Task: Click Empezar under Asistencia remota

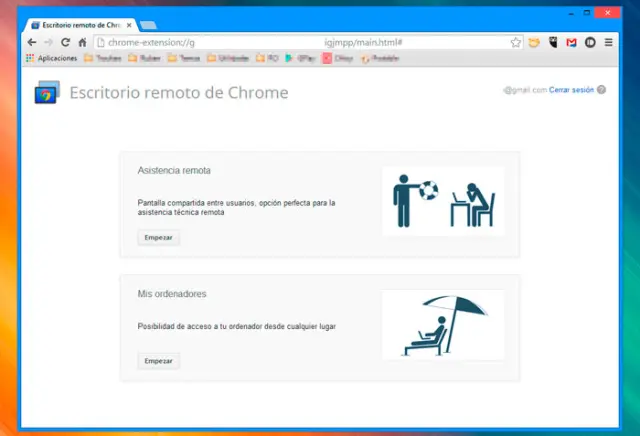Action: [x=158, y=238]
